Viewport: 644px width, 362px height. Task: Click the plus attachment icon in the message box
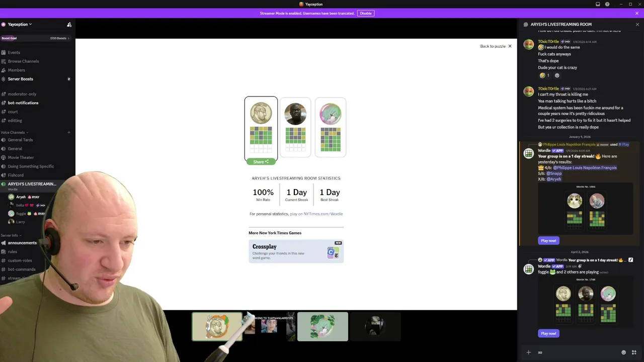[x=528, y=352]
